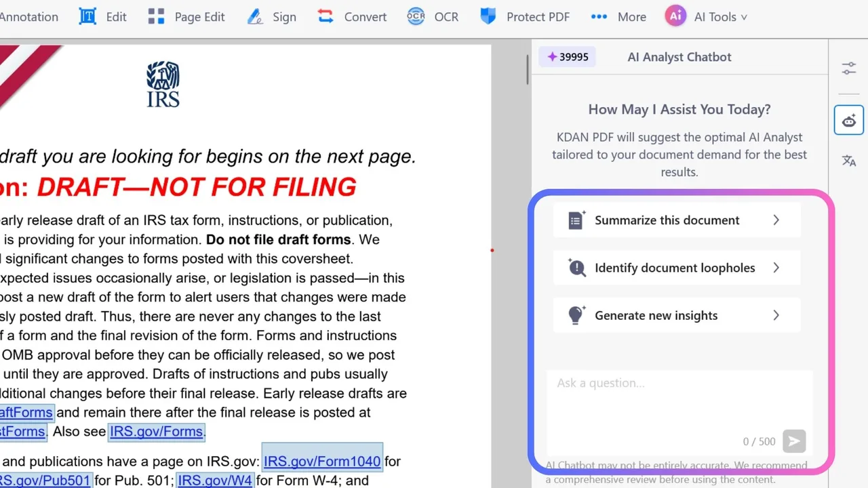Open the Convert tool
Viewport: 868px width, 488px height.
coord(352,17)
